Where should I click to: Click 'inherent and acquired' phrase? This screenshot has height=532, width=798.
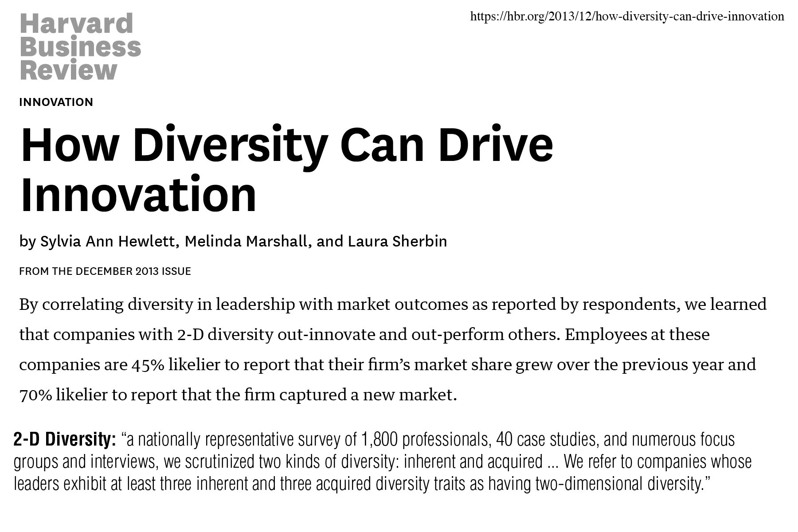tap(473, 462)
